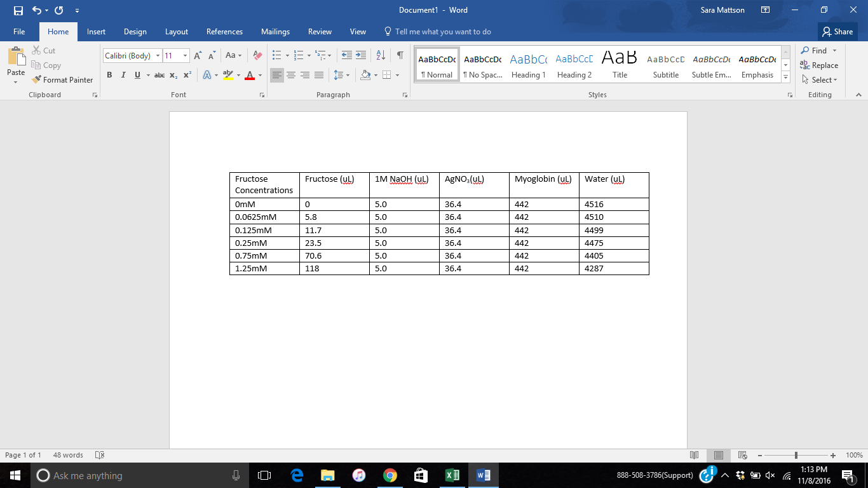The image size is (868, 488).
Task: Click the Sort A-to-Z icon
Action: [381, 56]
